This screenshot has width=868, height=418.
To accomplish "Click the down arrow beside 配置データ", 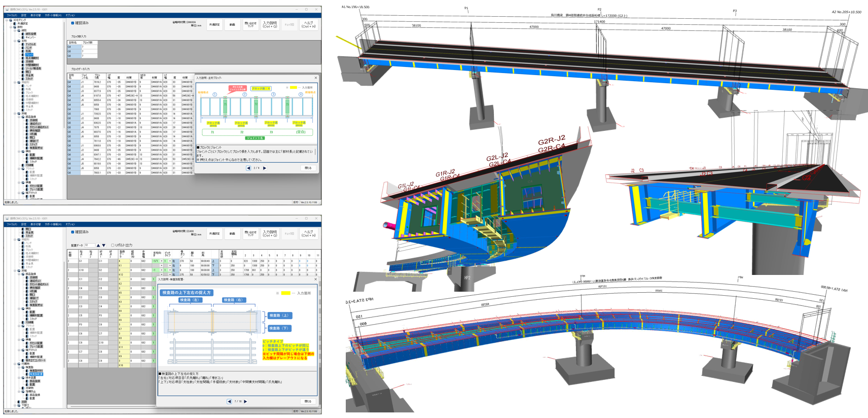I will [x=103, y=246].
